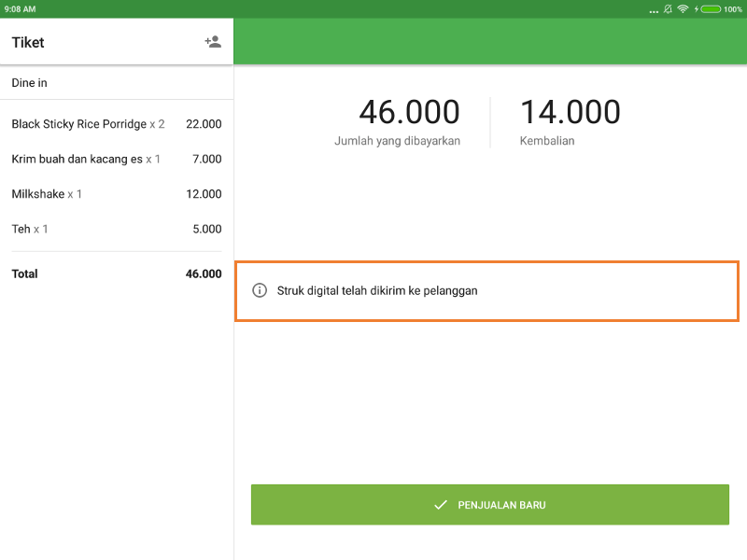Image resolution: width=747 pixels, height=560 pixels.
Task: Select the Black Sticky Rice Porridge line item
Action: pyautogui.click(x=116, y=123)
